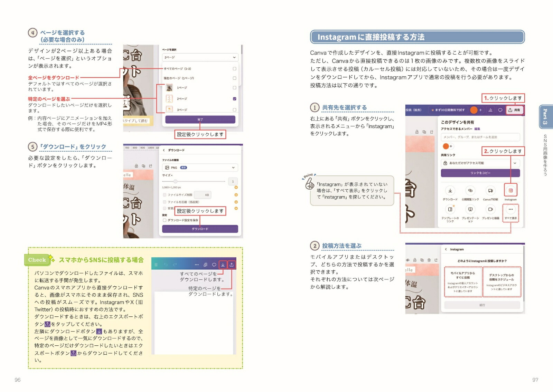This screenshot has width=553, height=392.
Task: Click the trash icon above canvas in Instagram screenshot
Action: 429,260
